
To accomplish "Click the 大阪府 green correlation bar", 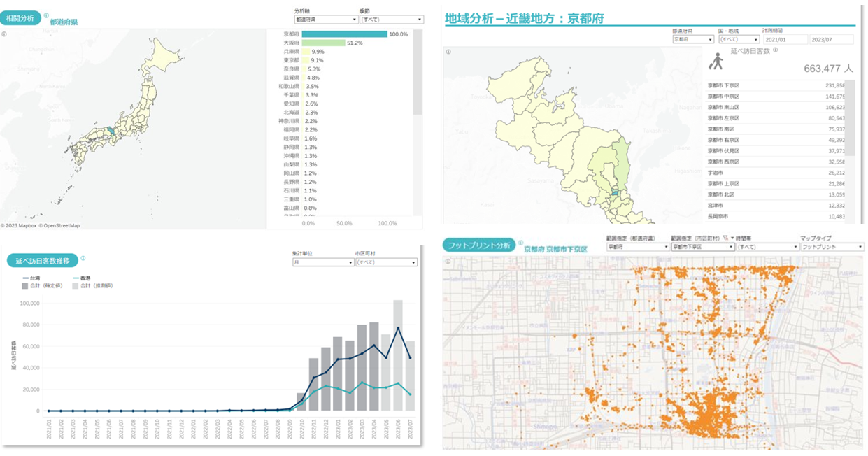I will tap(324, 43).
